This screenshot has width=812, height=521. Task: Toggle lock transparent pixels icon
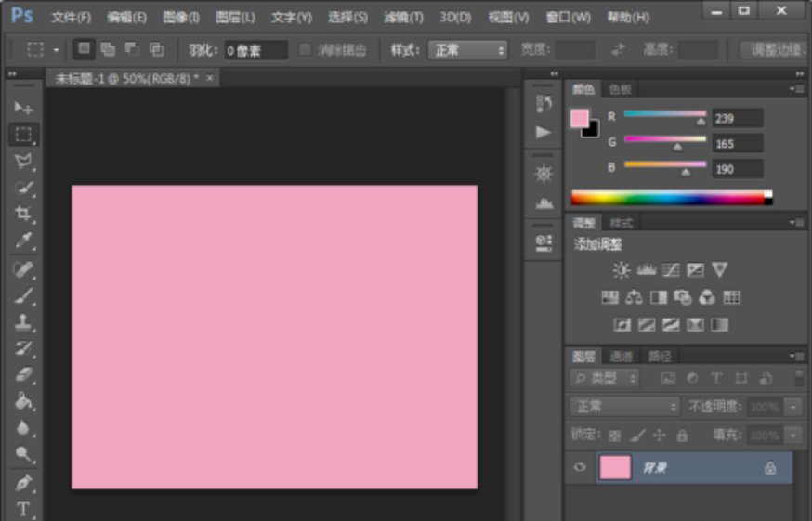(x=614, y=435)
